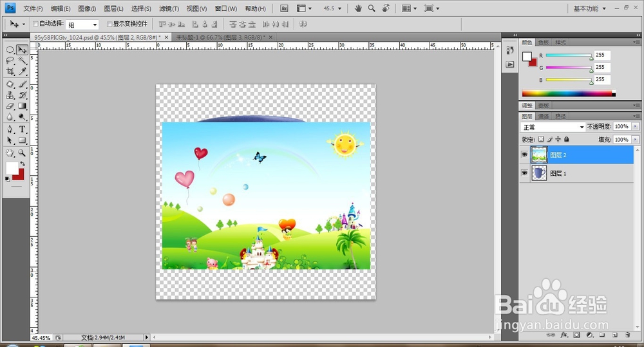Add a layer style via fx button
Viewport: 644px width, 347px height.
point(564,335)
